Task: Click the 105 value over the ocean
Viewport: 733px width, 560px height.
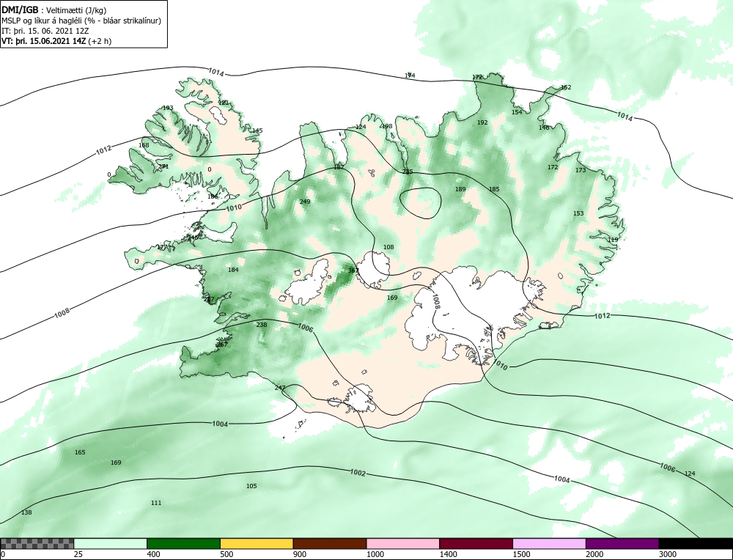Action: [x=251, y=486]
